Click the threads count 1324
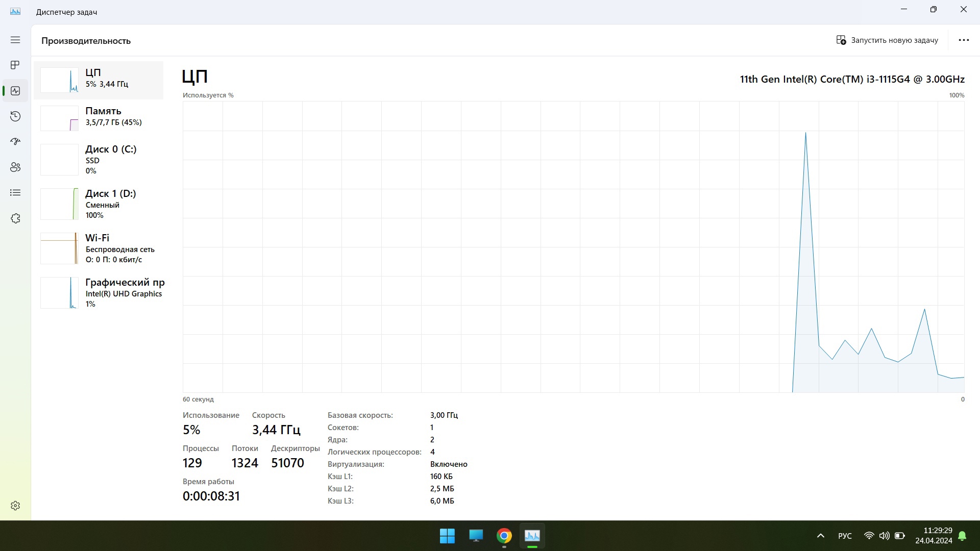980x551 pixels. (245, 463)
